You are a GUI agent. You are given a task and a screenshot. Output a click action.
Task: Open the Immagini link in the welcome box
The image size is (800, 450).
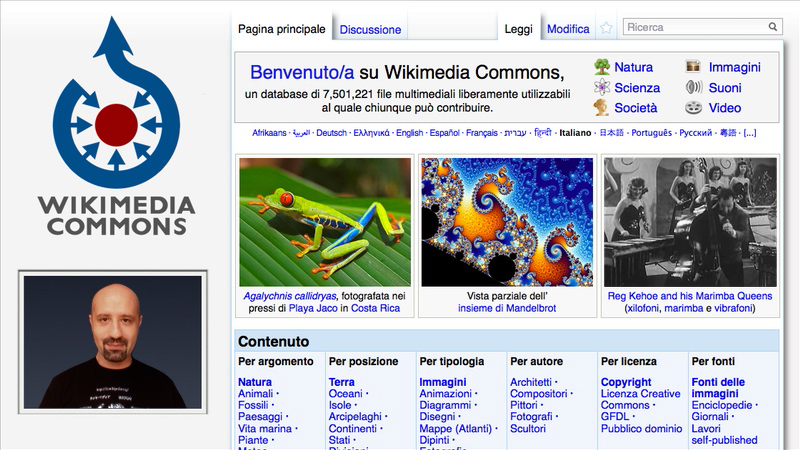tap(735, 67)
